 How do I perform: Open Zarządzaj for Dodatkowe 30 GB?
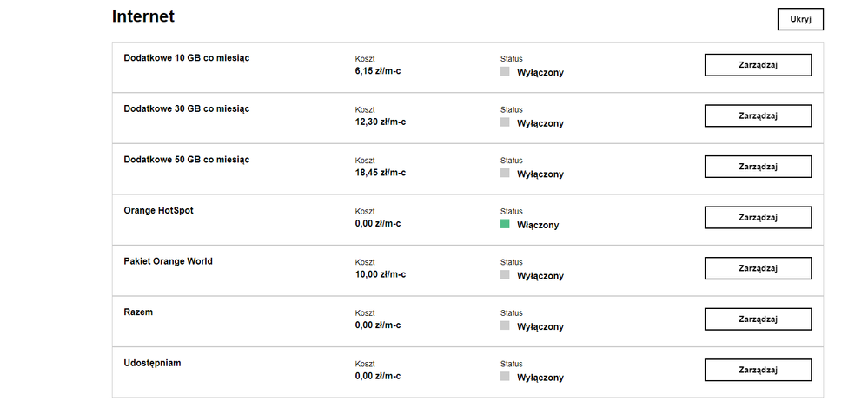click(758, 115)
